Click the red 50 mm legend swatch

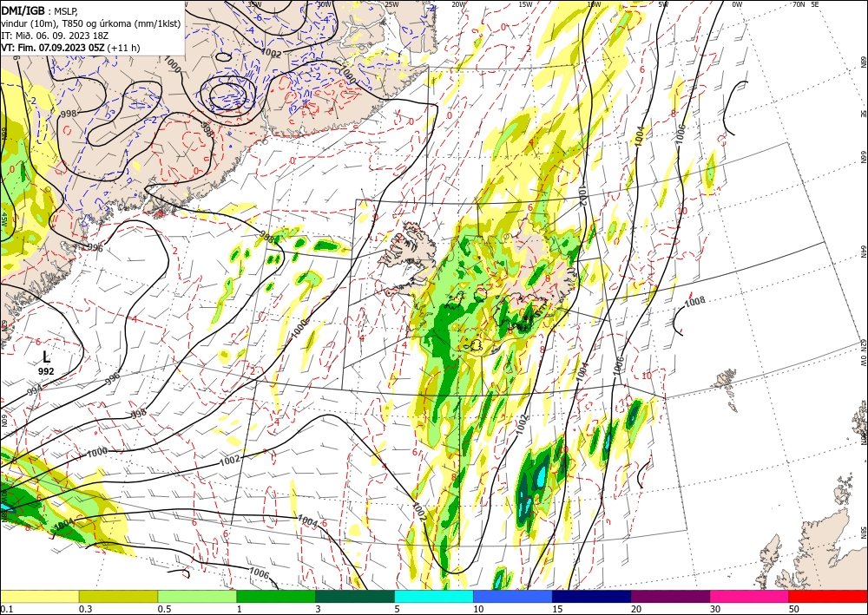828,596
